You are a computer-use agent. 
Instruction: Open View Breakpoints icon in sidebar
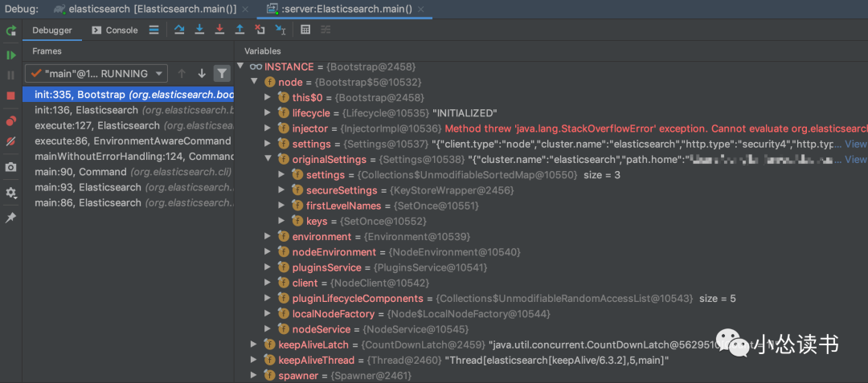click(10, 121)
